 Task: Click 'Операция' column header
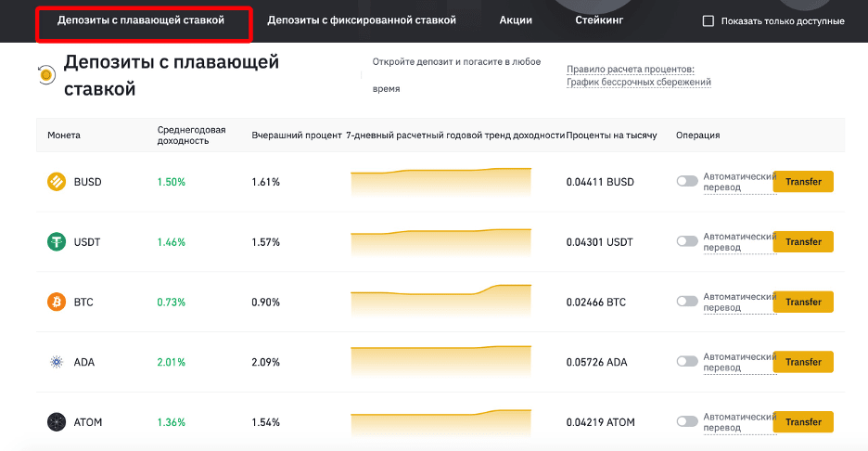coord(697,135)
